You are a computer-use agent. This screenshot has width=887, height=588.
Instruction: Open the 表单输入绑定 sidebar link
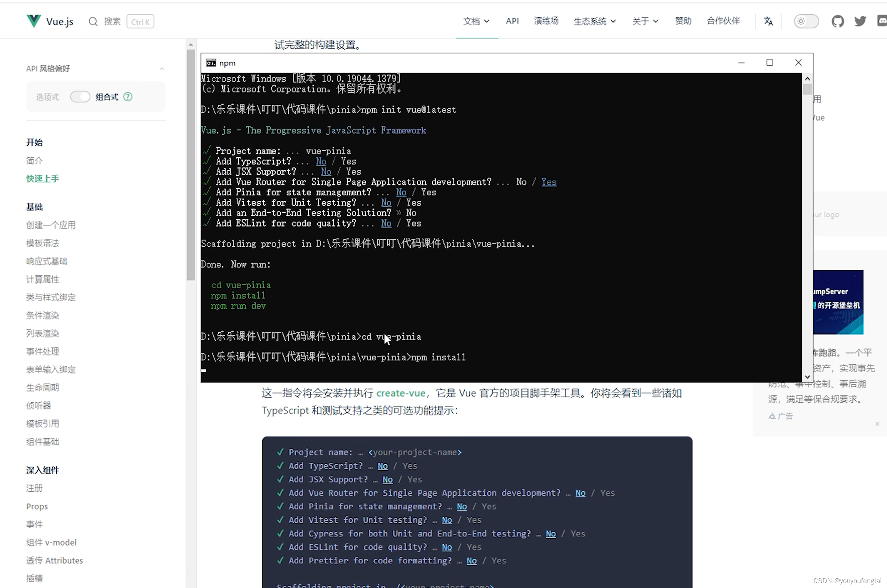coord(51,370)
